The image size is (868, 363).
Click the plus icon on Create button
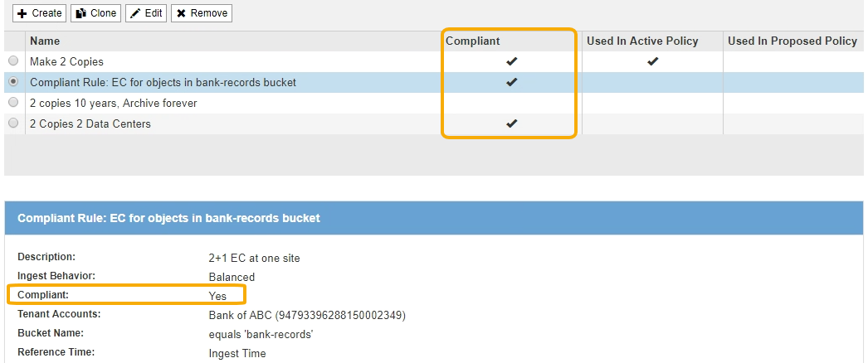point(22,13)
